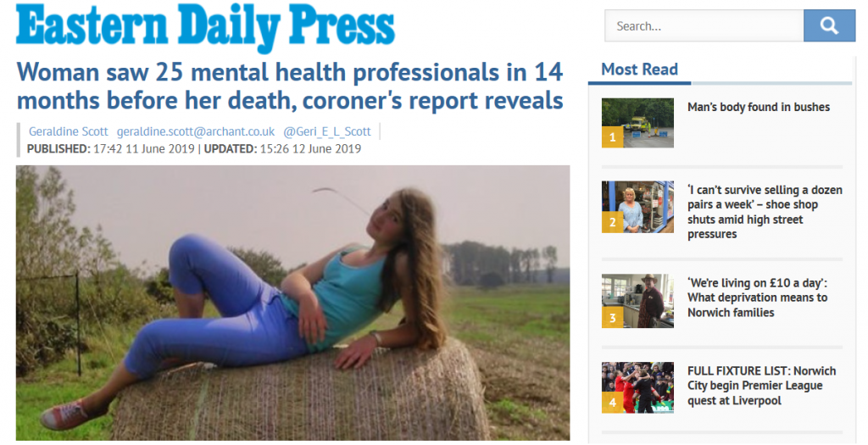Click the number 1 rank badge
This screenshot has width=868, height=445.
[612, 137]
